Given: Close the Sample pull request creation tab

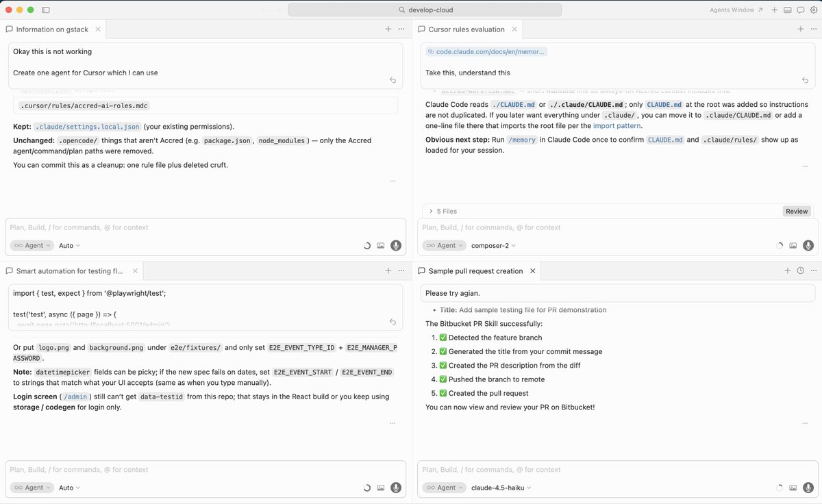Looking at the screenshot, I should click(533, 271).
